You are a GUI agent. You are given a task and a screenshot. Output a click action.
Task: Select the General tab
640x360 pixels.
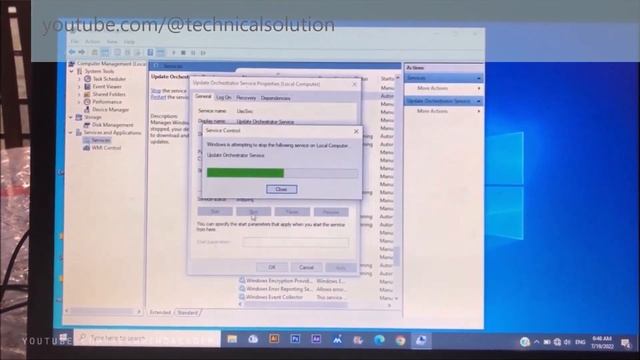click(x=203, y=96)
